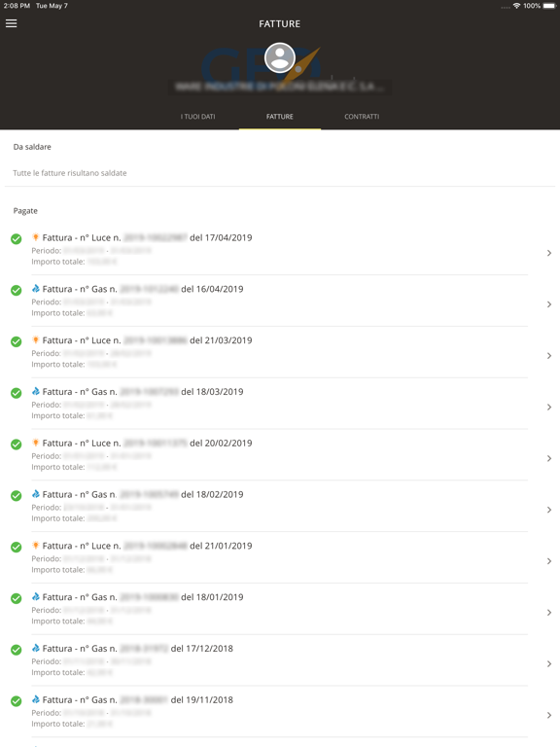Tap green paid checkmark for 19/11/2018 invoice

point(17,700)
